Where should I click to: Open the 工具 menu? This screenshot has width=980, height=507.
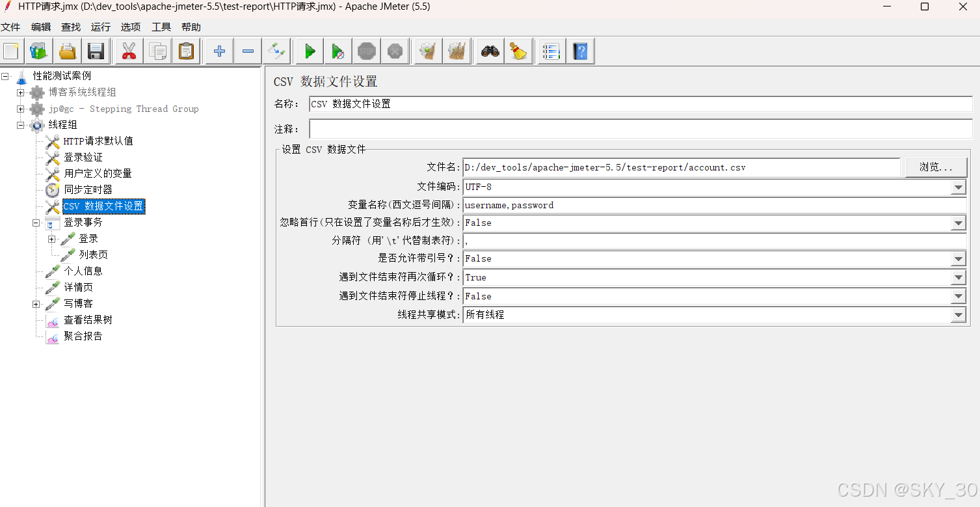pos(161,27)
